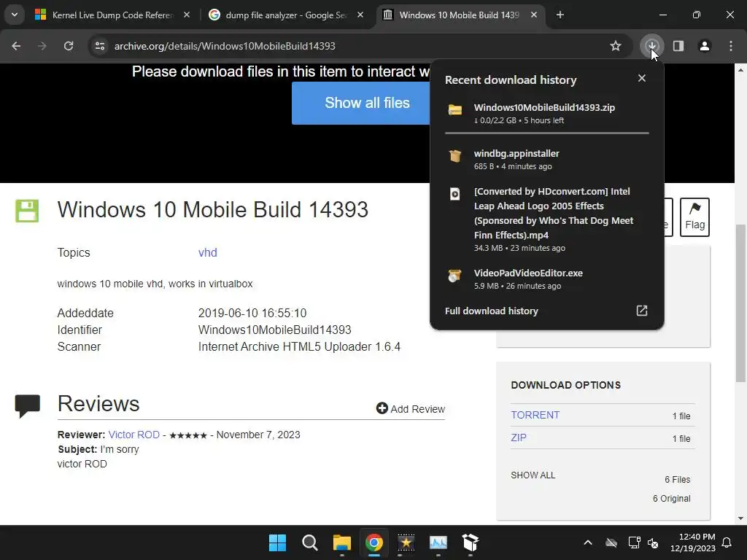Open the Intel Leap Ahead Logo mp4 download

(x=546, y=219)
